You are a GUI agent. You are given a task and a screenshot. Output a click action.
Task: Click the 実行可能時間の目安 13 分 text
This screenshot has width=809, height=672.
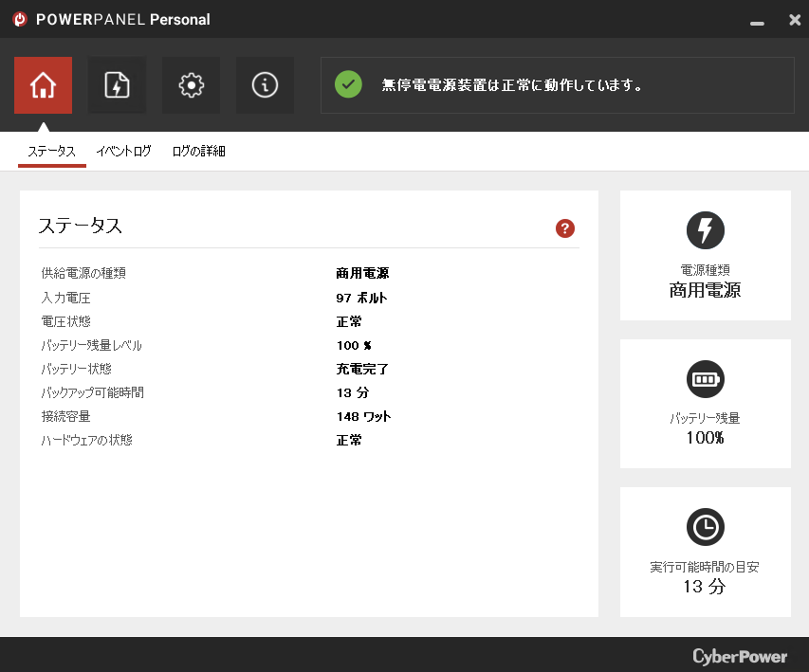(705, 577)
